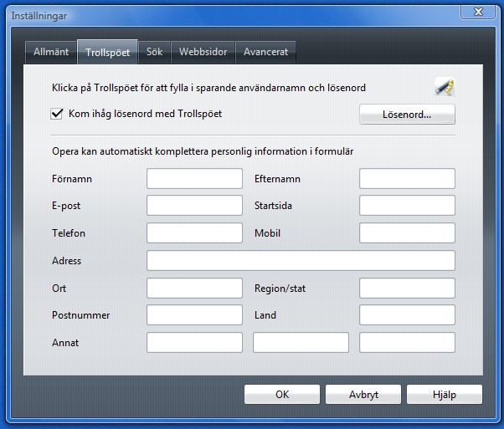Image resolution: width=504 pixels, height=429 pixels.
Task: Focus the Efternamn input field
Action: pyautogui.click(x=407, y=178)
